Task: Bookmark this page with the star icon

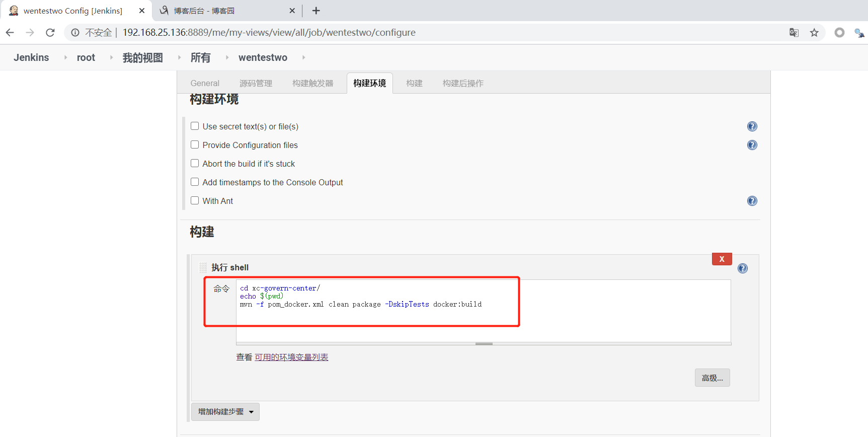Action: (814, 33)
